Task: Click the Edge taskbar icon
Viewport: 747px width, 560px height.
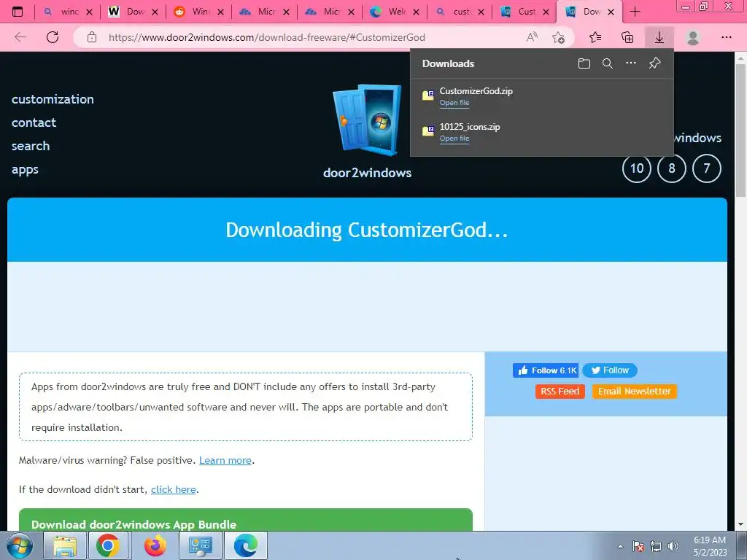Action: [x=246, y=545]
